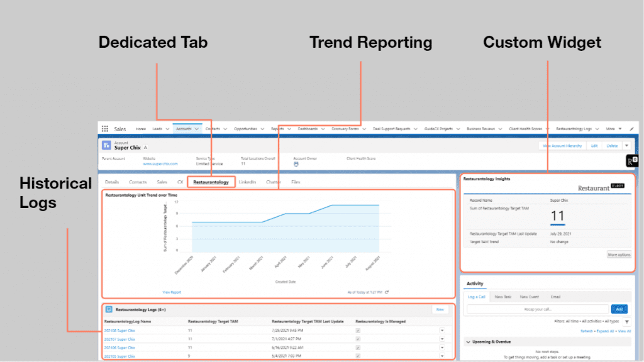
Task: Open the activity filter funnel icon
Action: 627,322
